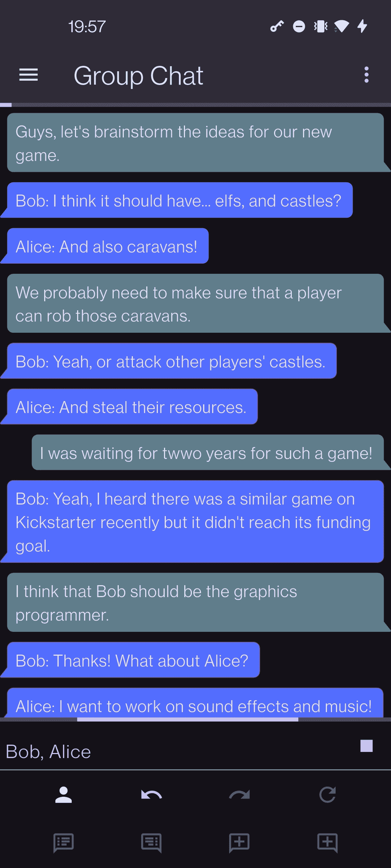This screenshot has width=391, height=868.
Task: Tap the undo arrow icon
Action: [x=151, y=795]
